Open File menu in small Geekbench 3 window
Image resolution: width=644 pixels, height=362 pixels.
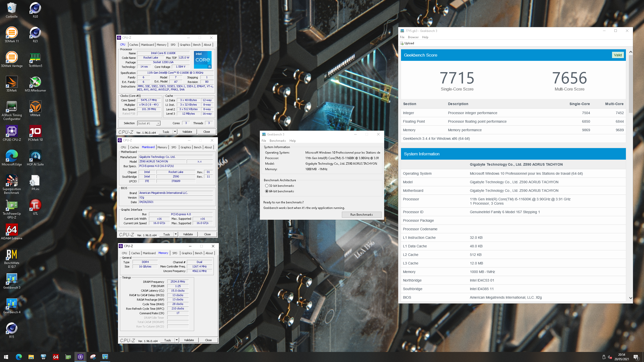point(264,141)
